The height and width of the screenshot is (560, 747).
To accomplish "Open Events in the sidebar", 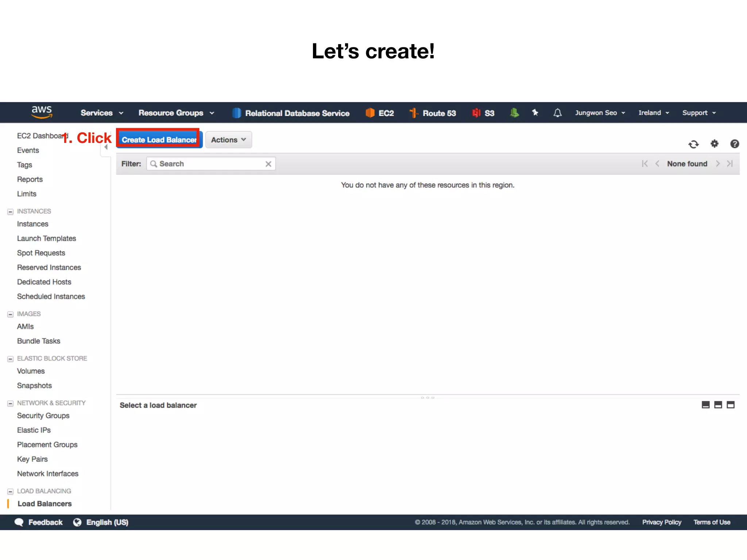I will 28,150.
